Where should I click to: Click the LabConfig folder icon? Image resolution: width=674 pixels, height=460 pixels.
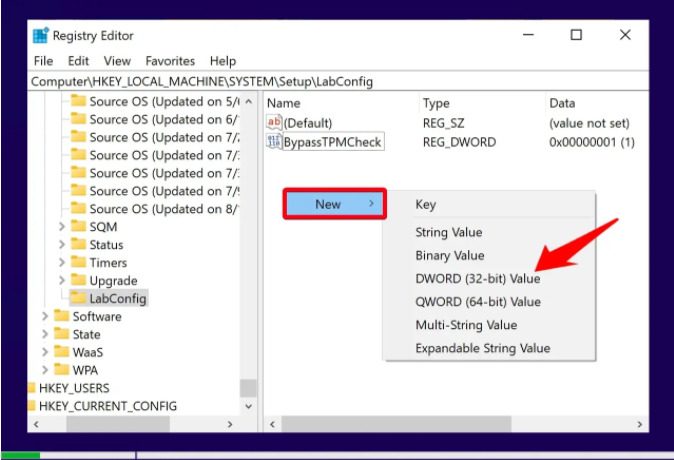point(78,298)
